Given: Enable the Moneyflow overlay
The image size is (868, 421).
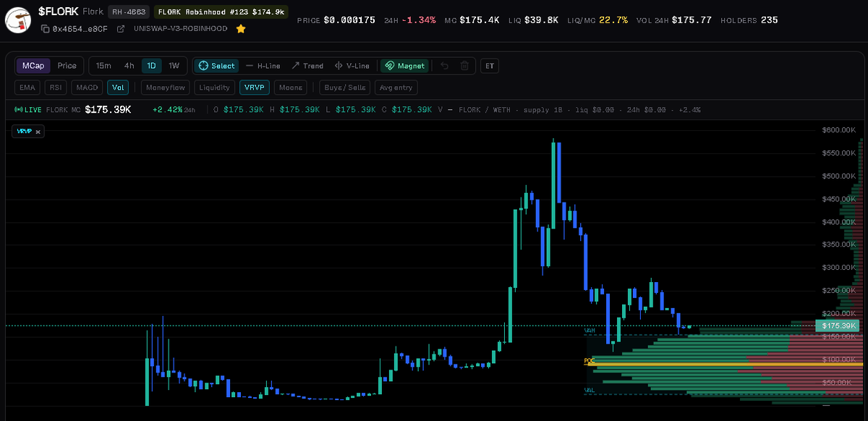Looking at the screenshot, I should point(163,88).
